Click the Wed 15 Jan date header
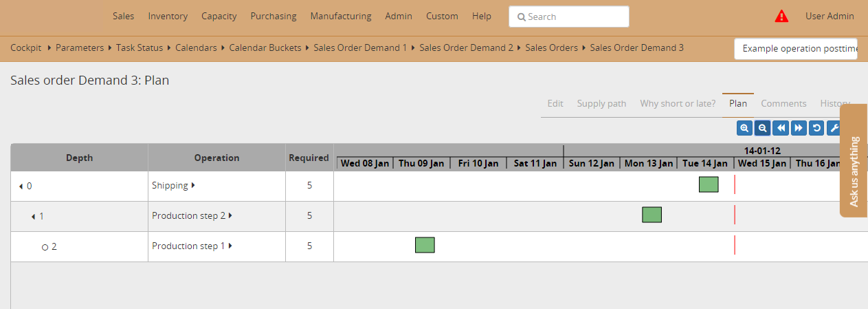The height and width of the screenshot is (309, 868). 762,163
